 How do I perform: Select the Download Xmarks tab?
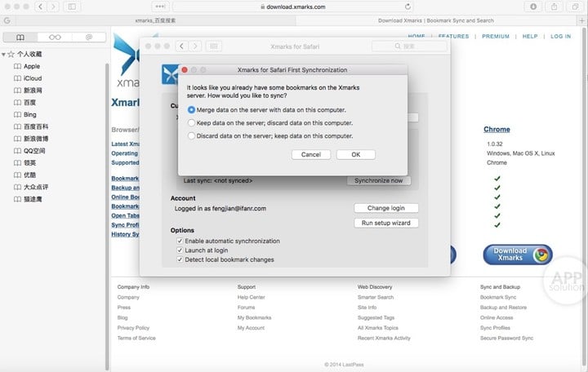pyautogui.click(x=436, y=20)
